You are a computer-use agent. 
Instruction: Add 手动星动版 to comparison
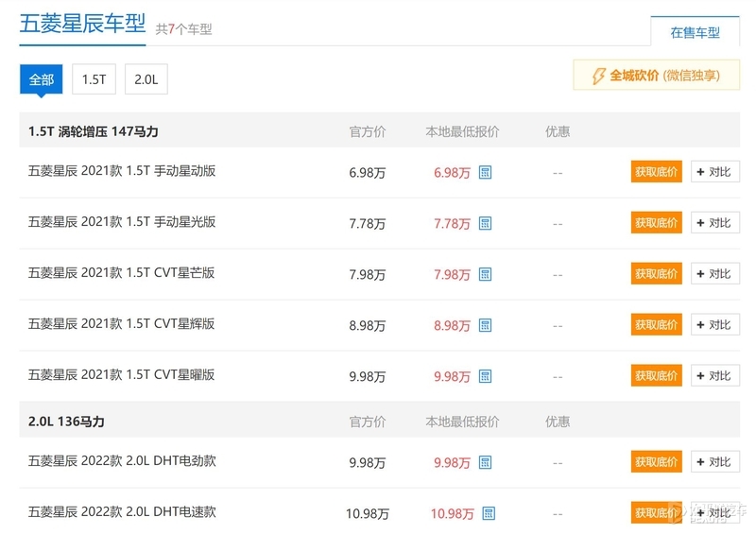click(x=715, y=172)
